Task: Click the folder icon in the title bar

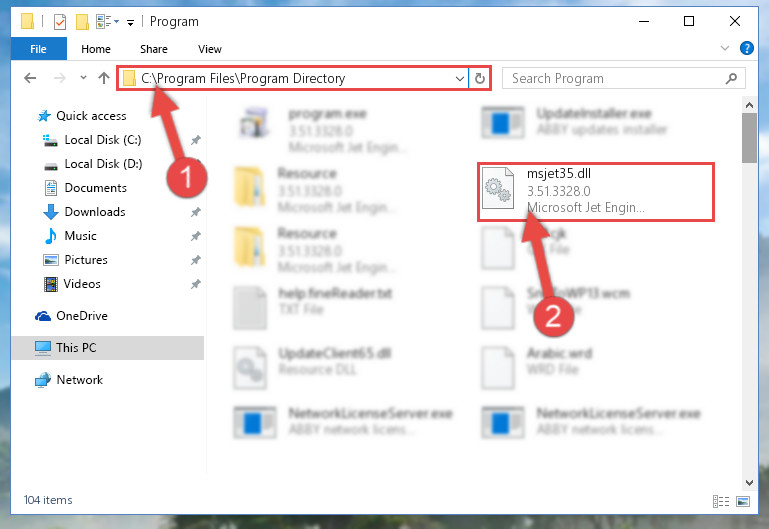Action: point(27,22)
